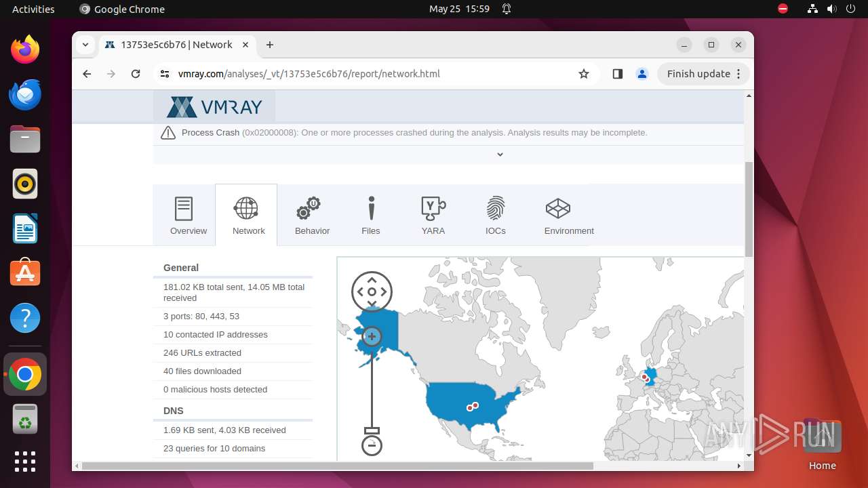The image size is (868, 488).
Task: Open Activities overview
Action: click(x=33, y=9)
